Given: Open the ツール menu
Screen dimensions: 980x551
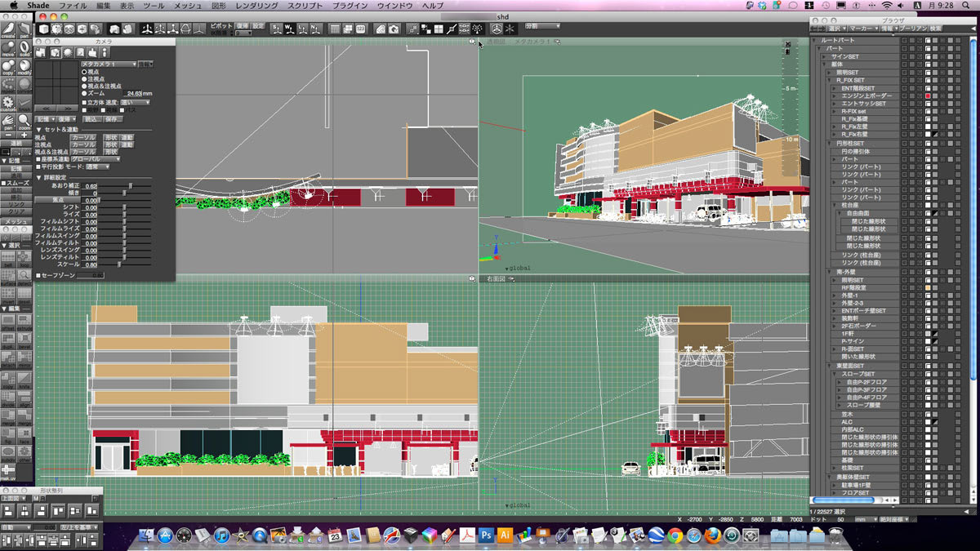Looking at the screenshot, I should 154,6.
